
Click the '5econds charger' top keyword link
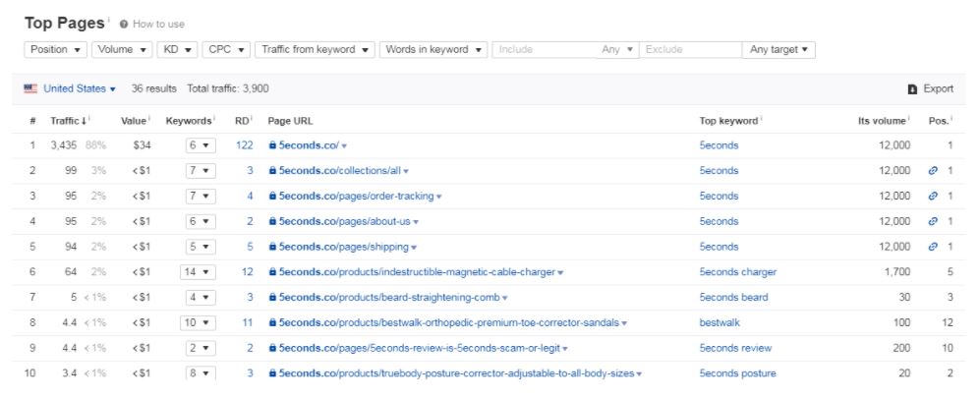tap(737, 272)
